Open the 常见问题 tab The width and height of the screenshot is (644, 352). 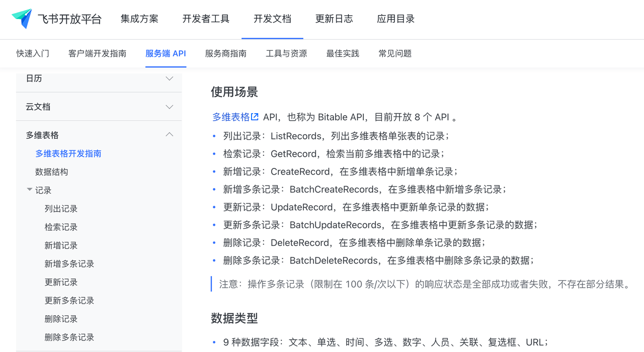(x=395, y=53)
